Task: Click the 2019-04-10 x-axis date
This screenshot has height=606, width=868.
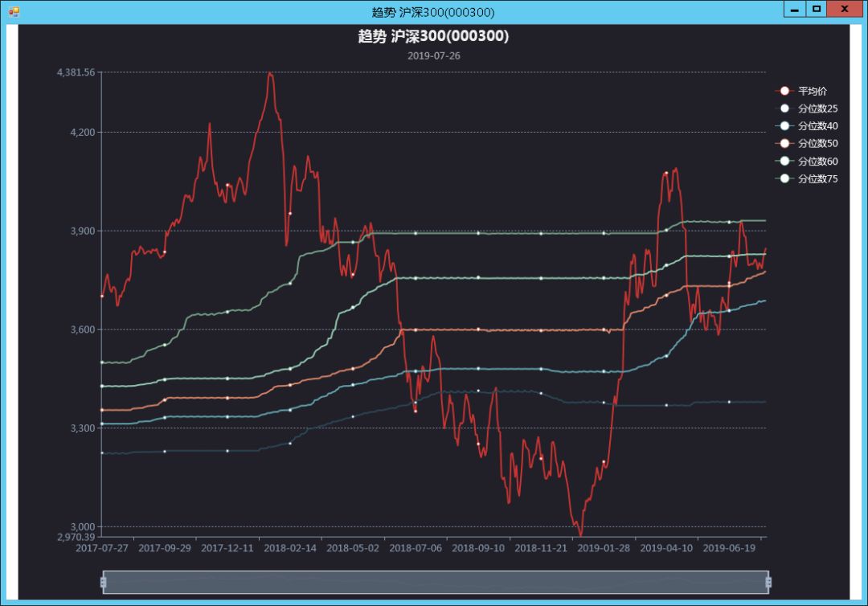Action: tap(666, 548)
